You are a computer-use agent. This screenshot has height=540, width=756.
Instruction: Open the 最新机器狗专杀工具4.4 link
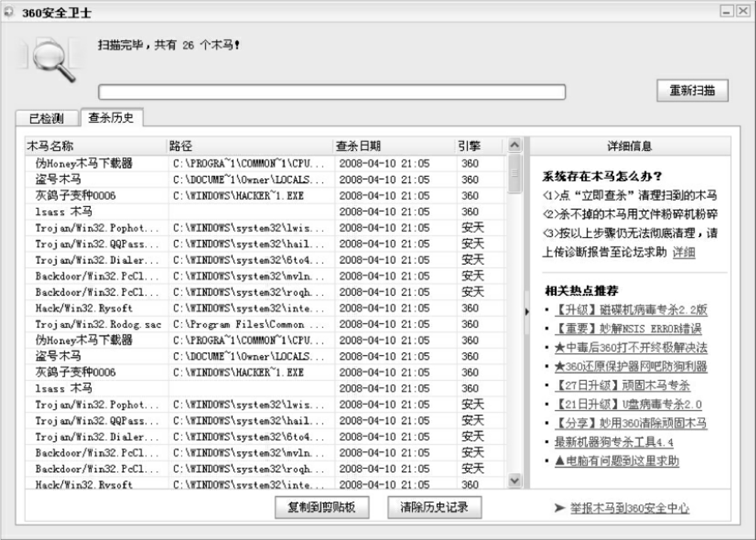point(614,443)
